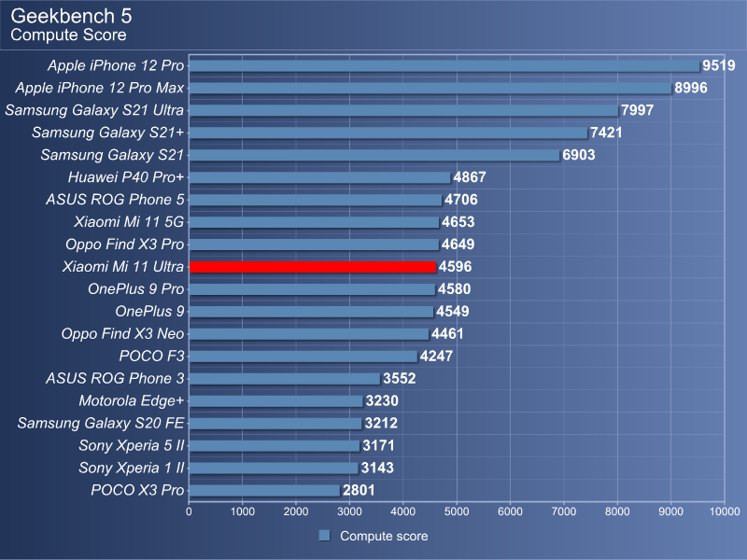
Task: Select the 'Samsung Galaxy S20 FE' label
Action: [101, 424]
